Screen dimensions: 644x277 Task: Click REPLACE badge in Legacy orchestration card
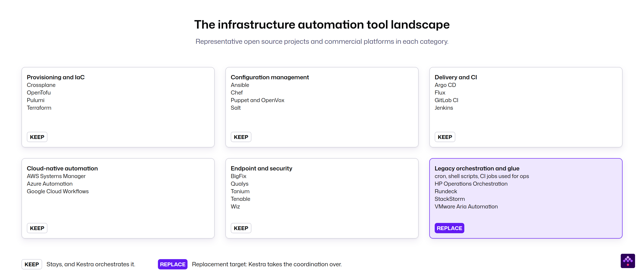(x=449, y=228)
